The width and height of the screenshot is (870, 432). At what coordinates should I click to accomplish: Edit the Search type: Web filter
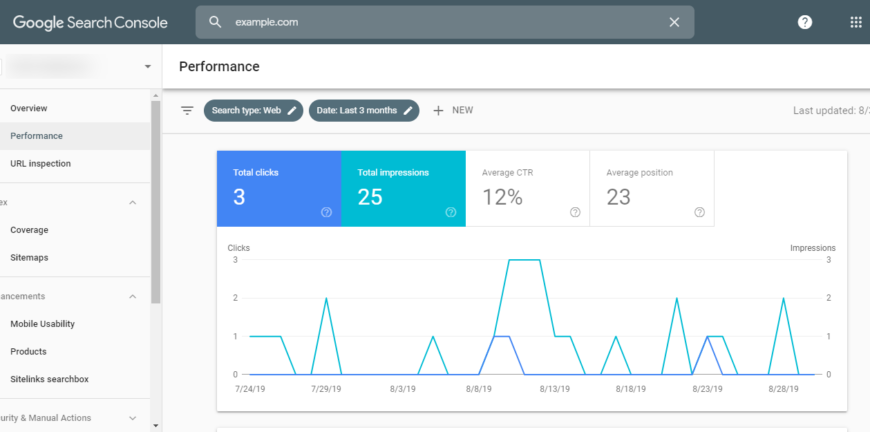(292, 110)
